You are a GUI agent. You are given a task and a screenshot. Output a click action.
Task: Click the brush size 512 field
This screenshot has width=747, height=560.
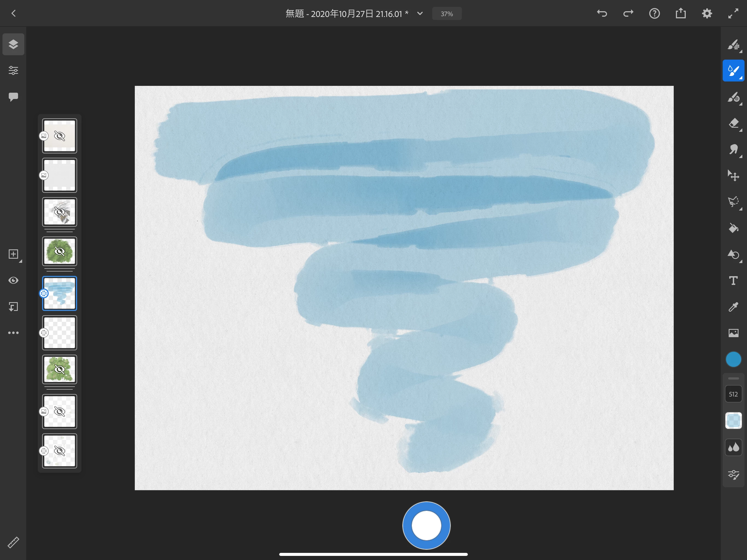pyautogui.click(x=733, y=394)
